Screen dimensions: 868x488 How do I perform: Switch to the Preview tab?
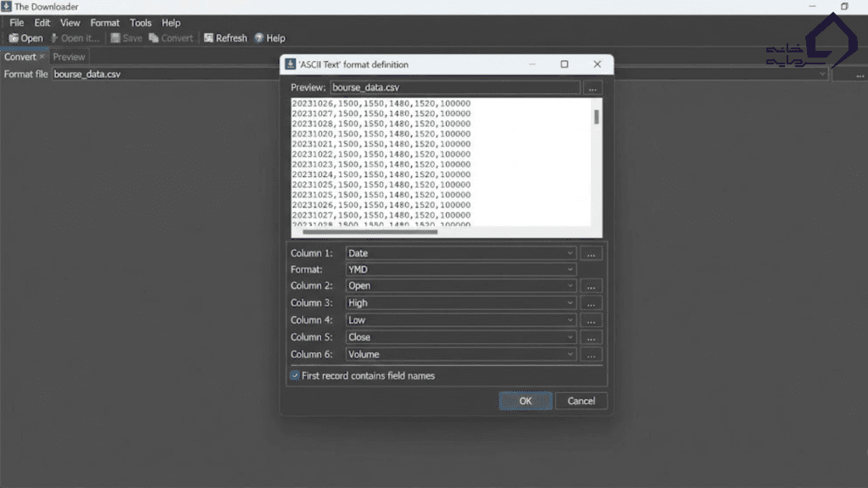[70, 58]
